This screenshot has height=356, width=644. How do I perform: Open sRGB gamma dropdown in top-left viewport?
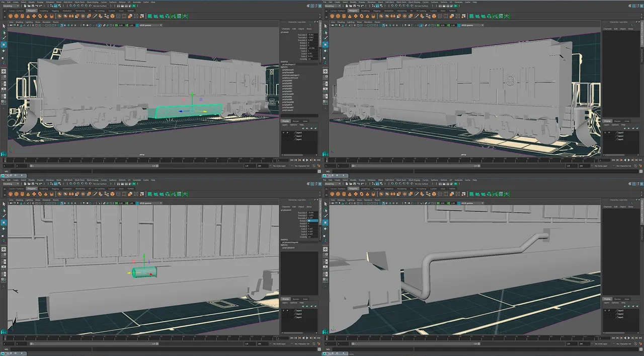click(150, 25)
